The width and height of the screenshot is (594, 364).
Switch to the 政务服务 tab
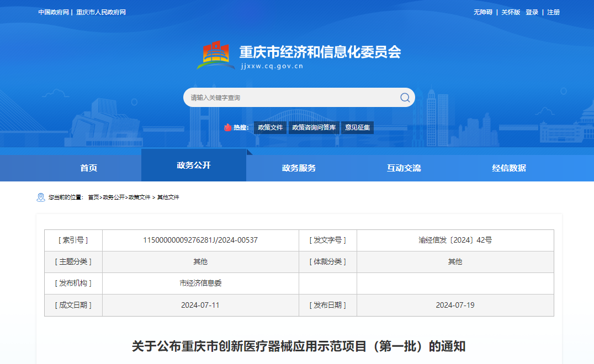coord(299,168)
